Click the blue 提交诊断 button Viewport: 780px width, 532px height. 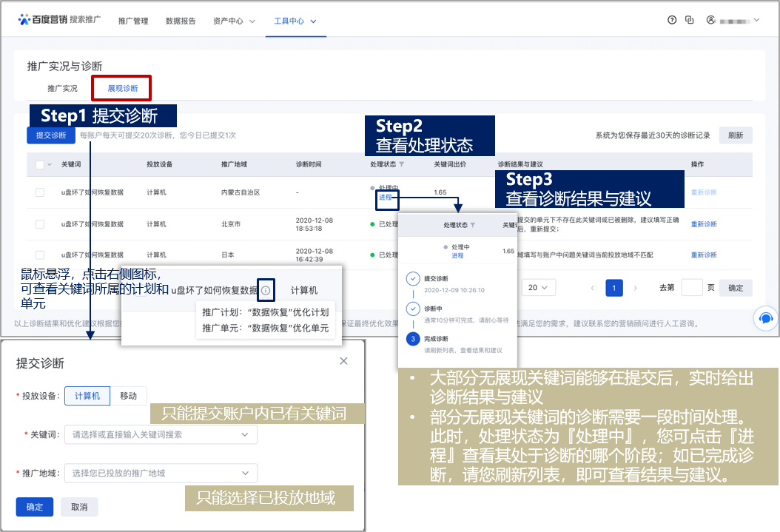coord(51,135)
